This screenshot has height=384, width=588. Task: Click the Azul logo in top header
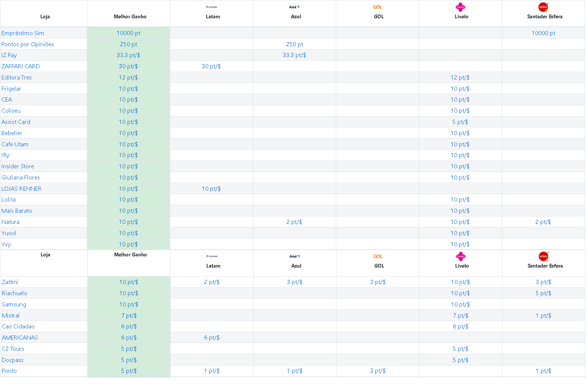pos(294,7)
